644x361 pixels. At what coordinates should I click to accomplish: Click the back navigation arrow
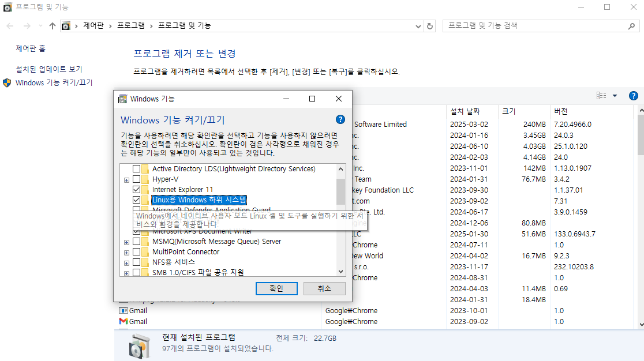coord(10,26)
